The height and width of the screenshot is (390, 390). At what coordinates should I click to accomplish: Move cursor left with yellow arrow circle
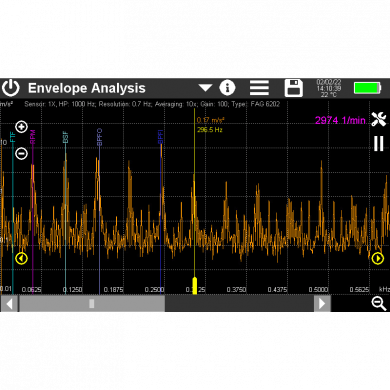21,258
